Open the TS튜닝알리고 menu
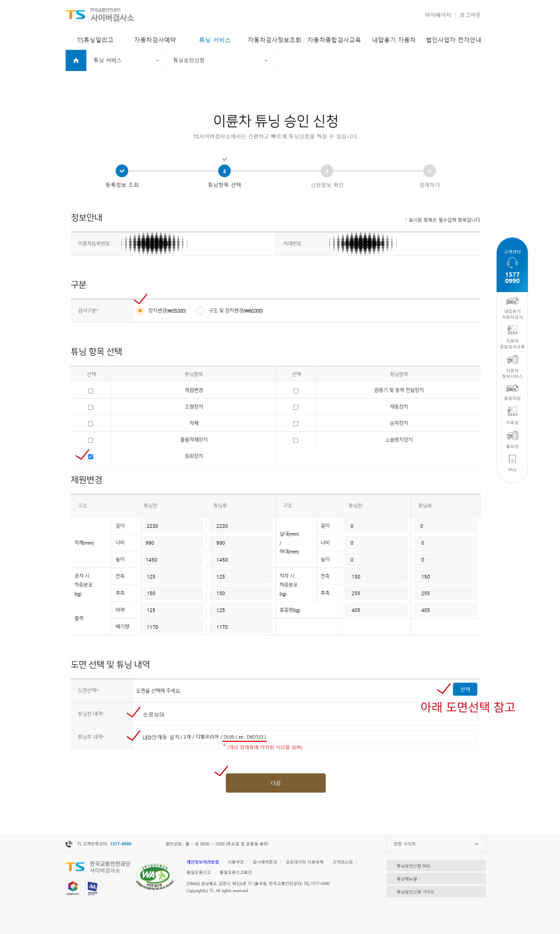Viewport: 560px width, 934px height. pyautogui.click(x=95, y=40)
